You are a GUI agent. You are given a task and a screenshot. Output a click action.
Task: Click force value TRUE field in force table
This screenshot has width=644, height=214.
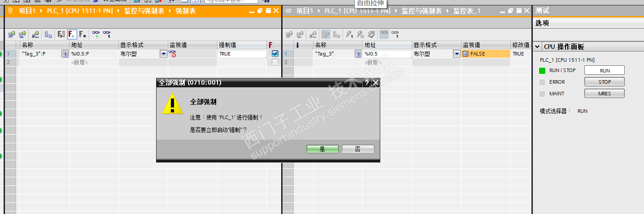click(x=242, y=54)
